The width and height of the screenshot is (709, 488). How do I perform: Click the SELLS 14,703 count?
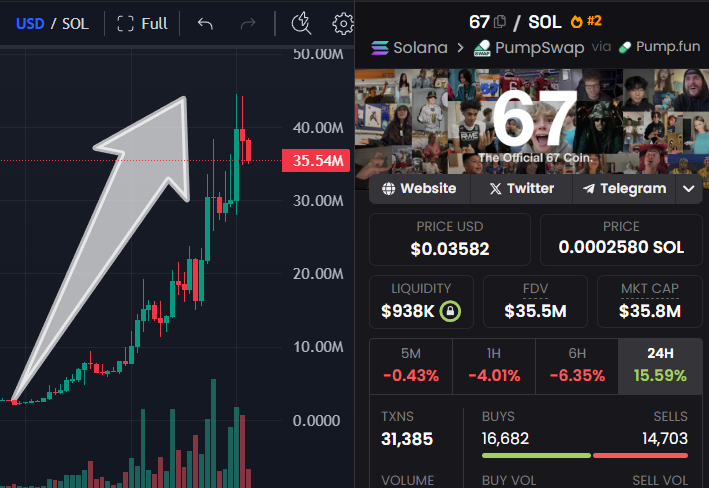665,438
